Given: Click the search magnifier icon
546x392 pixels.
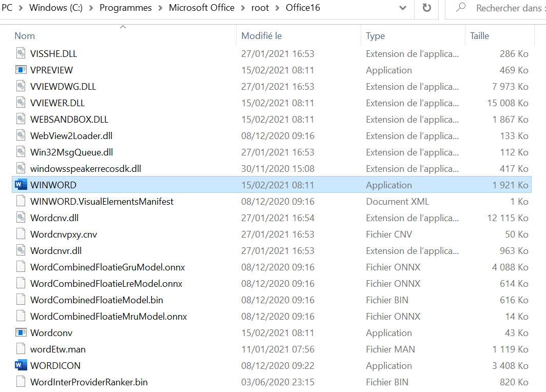Looking at the screenshot, I should 461,7.
